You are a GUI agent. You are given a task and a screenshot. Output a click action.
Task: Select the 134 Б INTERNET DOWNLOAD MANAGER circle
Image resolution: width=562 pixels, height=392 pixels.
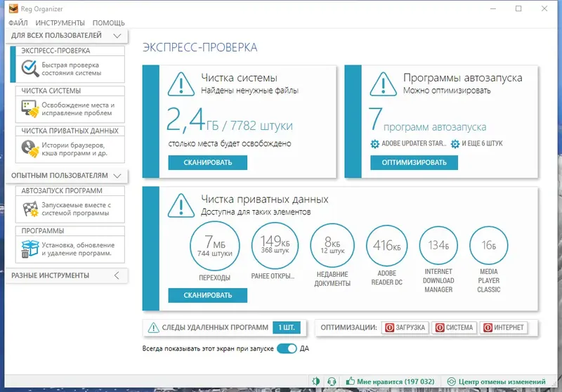click(x=438, y=245)
